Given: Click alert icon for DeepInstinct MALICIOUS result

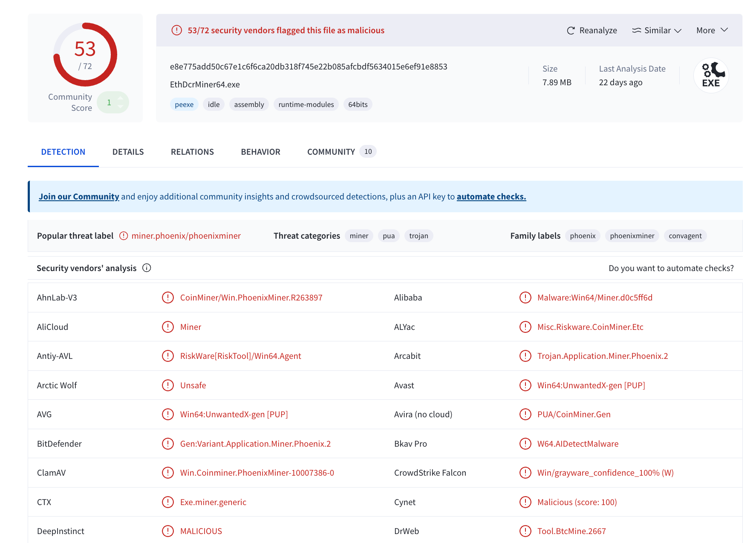Looking at the screenshot, I should 168,531.
